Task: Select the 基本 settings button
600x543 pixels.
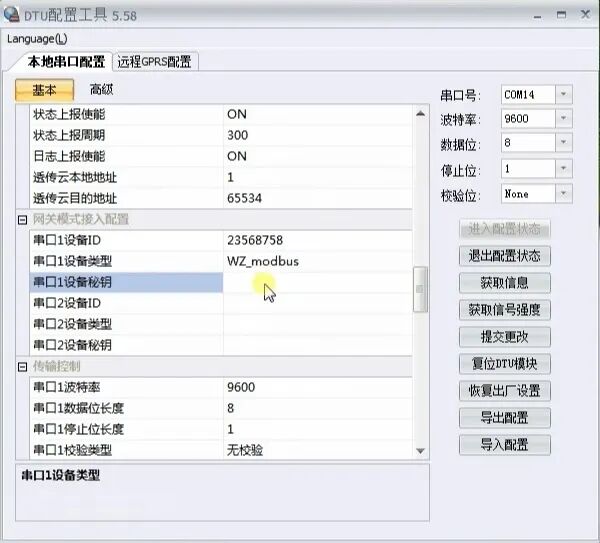Action: pyautogui.click(x=44, y=90)
